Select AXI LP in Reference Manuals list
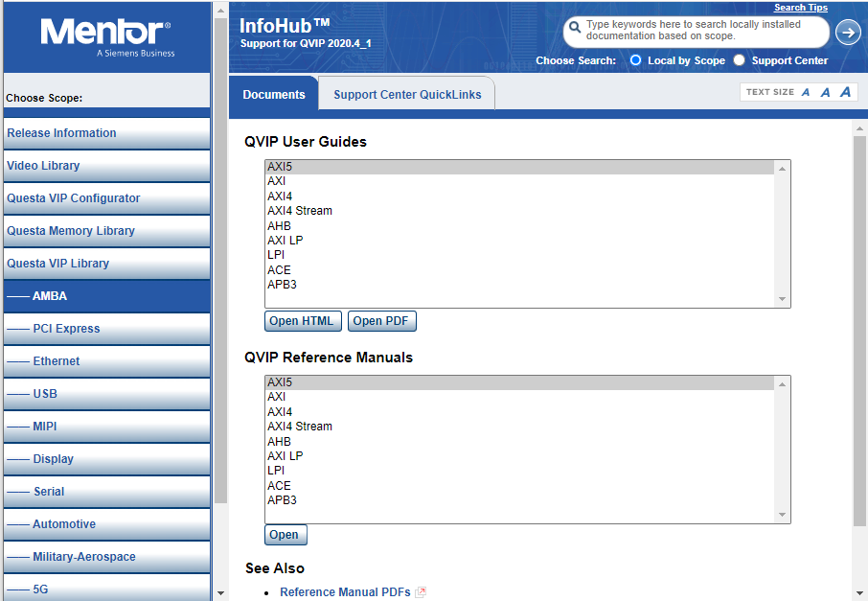The image size is (868, 601). [x=520, y=456]
